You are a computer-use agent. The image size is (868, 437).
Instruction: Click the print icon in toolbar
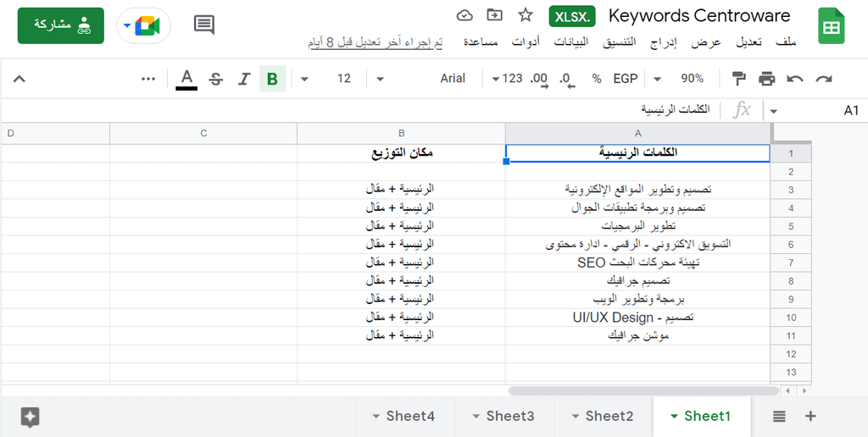766,79
